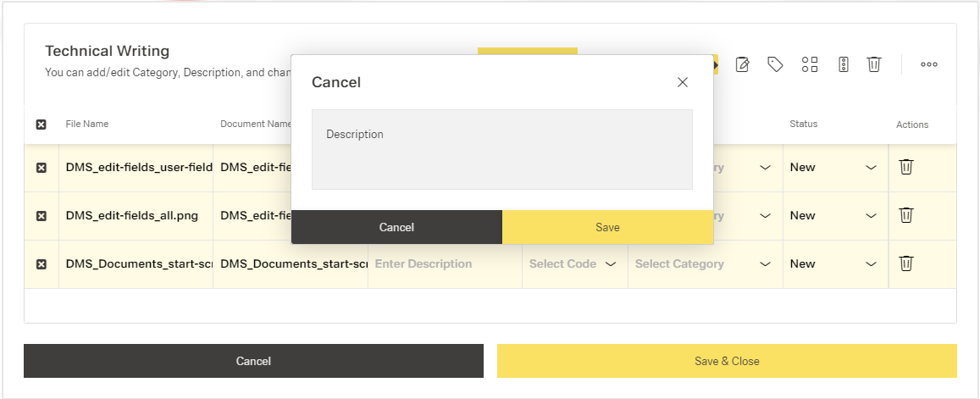Screen dimensions: 980x399
Task: Uncheck the DMS_Documents_start-screen row checkbox
Action: 41,264
